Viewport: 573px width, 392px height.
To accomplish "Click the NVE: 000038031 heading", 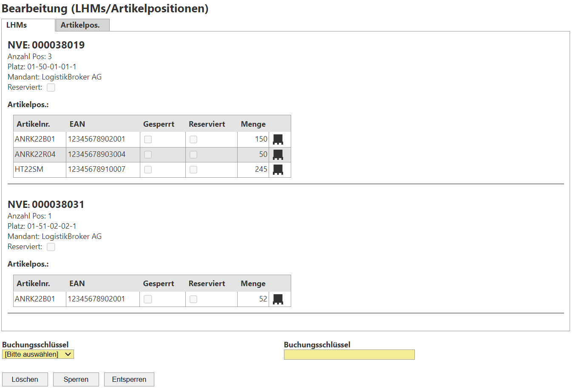I will (x=46, y=205).
